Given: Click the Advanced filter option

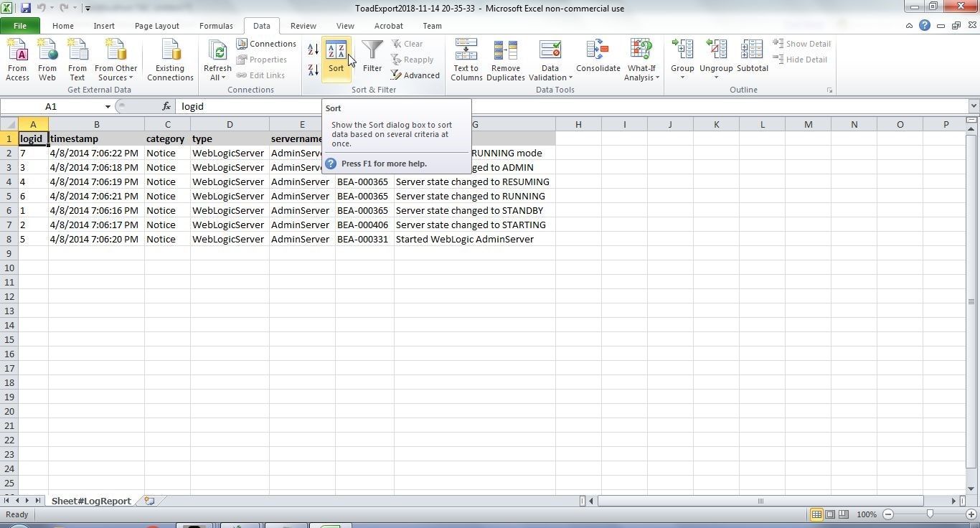Looking at the screenshot, I should [x=415, y=75].
